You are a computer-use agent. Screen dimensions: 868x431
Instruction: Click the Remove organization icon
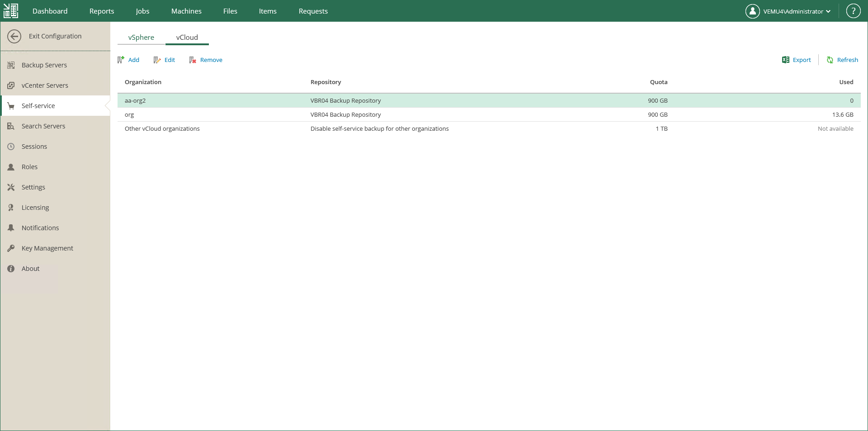193,60
